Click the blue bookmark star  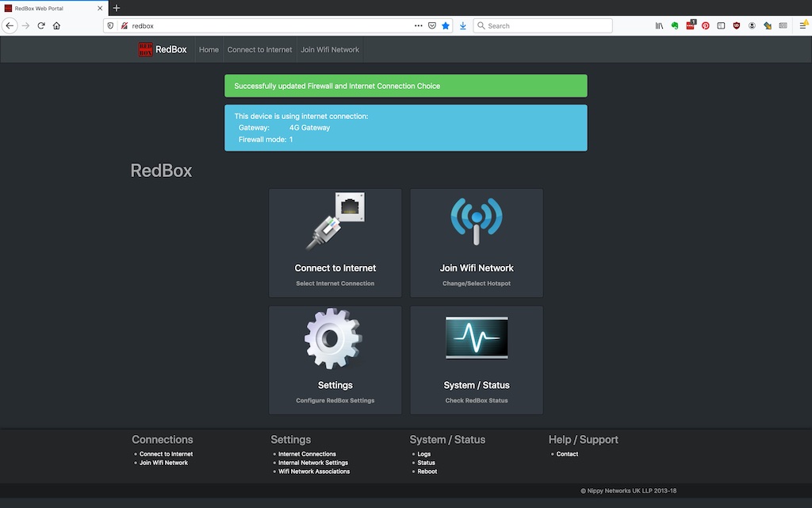pos(446,25)
